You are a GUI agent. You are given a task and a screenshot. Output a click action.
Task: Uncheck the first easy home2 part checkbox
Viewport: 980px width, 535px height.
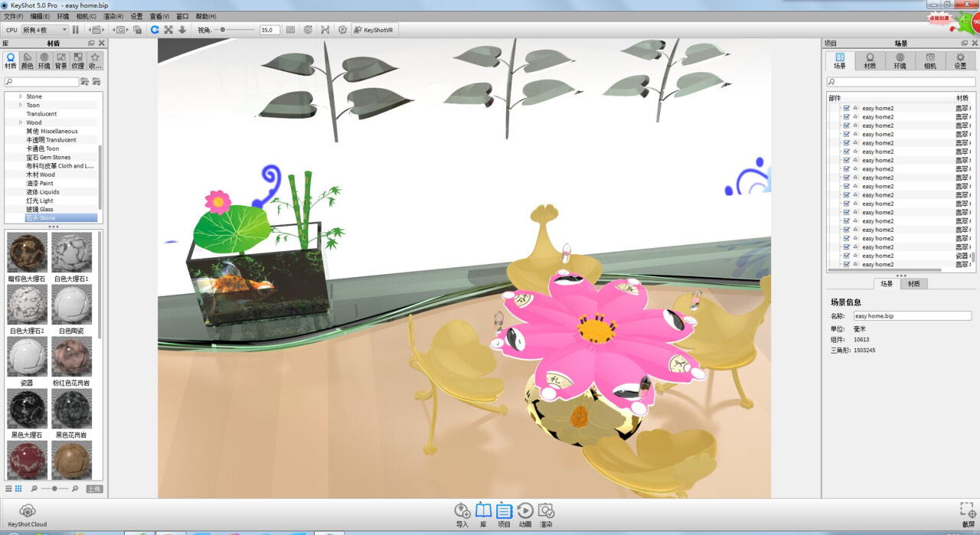coord(846,109)
